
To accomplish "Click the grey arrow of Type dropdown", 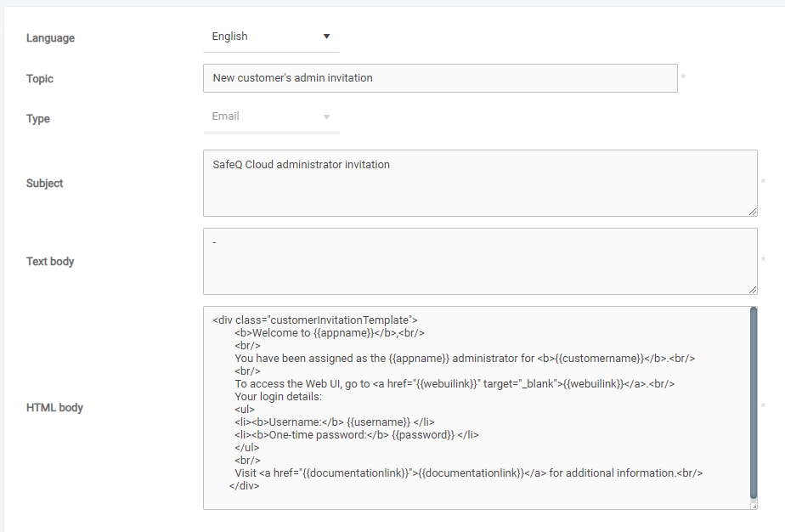I will [327, 117].
